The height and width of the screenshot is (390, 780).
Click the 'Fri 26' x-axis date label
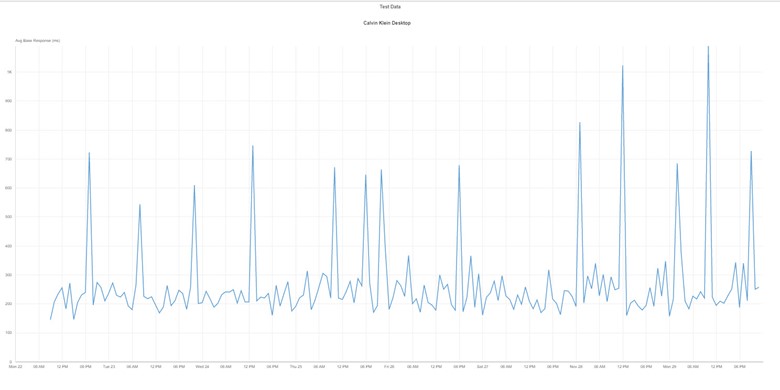(389, 367)
